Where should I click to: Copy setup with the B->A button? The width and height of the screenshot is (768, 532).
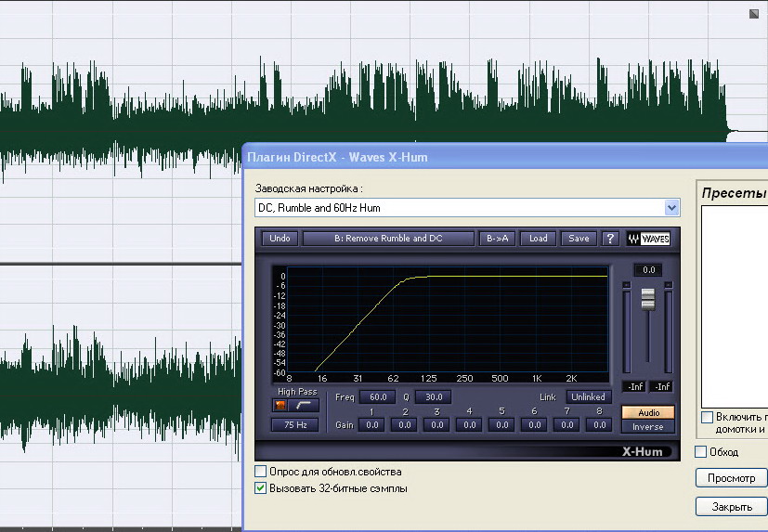497,239
